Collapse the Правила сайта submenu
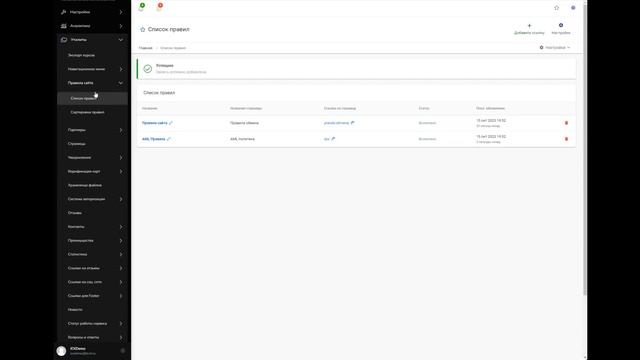The height and width of the screenshot is (360, 640). click(x=121, y=83)
